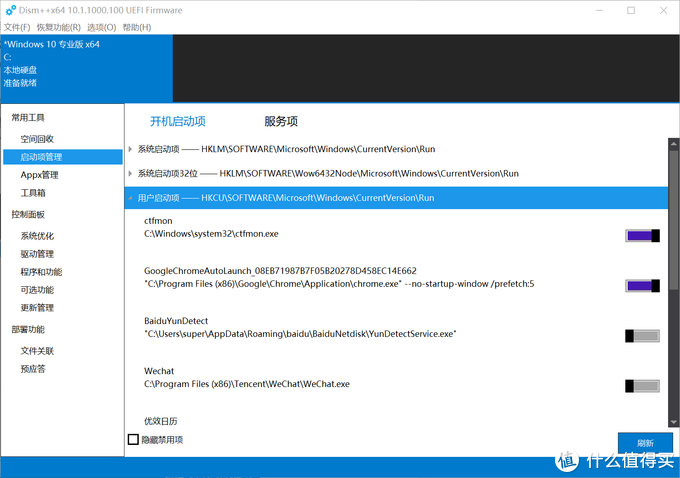
Task: Select the BaiduYunDetect entry name
Action: tap(176, 321)
